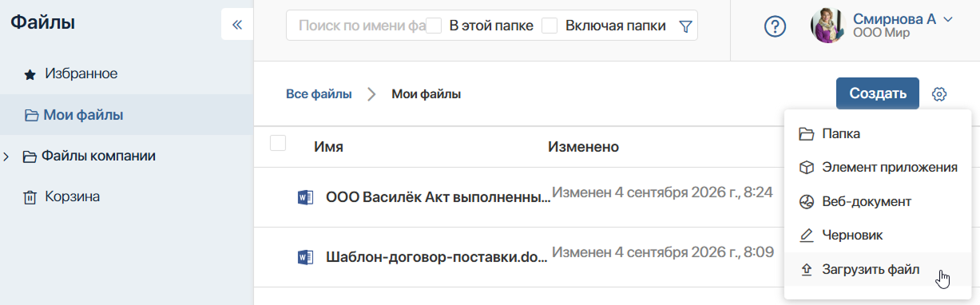Click Word icon of ООО Василёк file

click(x=304, y=196)
